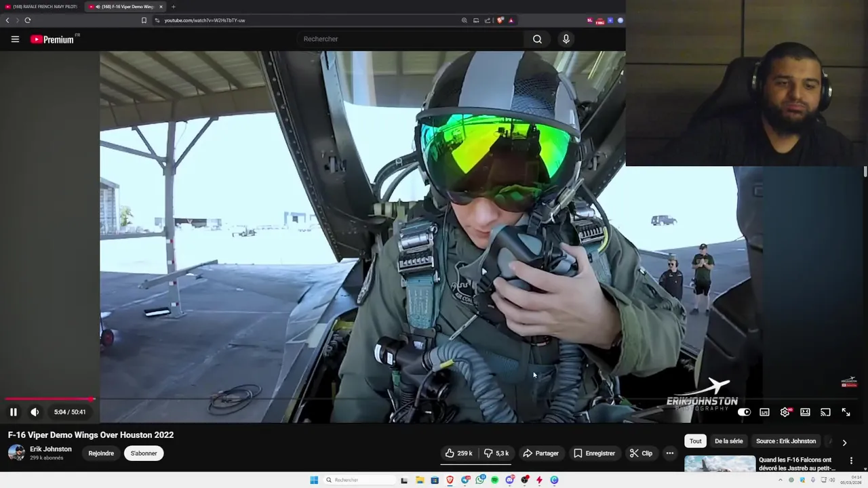Image resolution: width=868 pixels, height=488 pixels.
Task: Open Spotify from the taskbar
Action: tap(494, 480)
